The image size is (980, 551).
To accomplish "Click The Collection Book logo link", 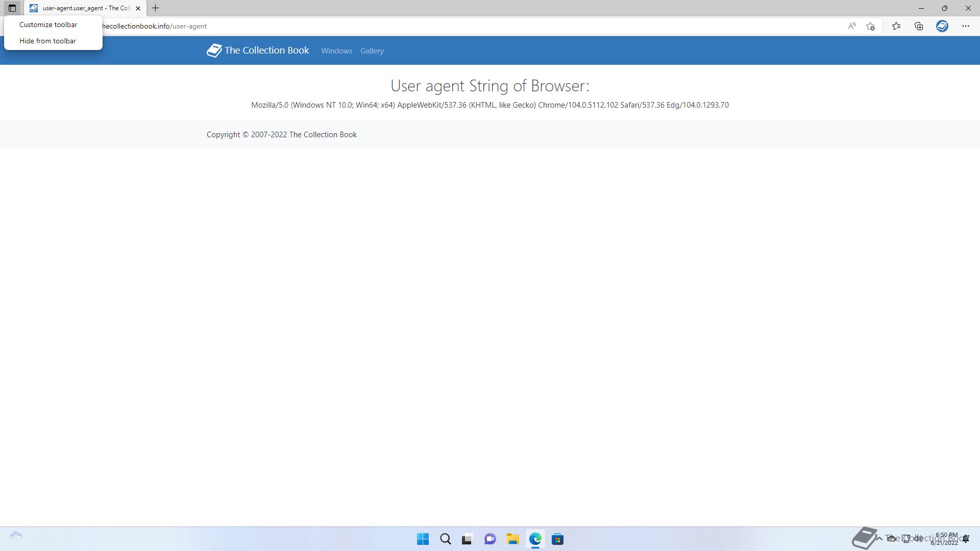I will (x=258, y=50).
